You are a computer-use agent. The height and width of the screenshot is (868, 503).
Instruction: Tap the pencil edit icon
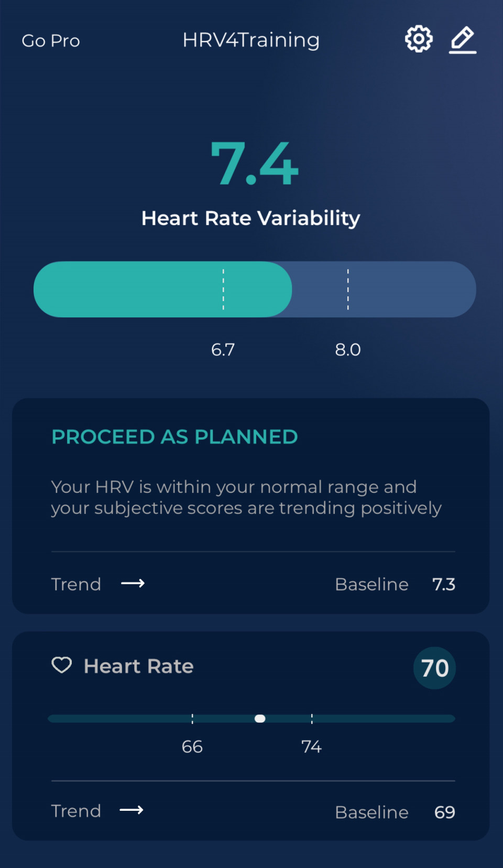[x=463, y=40]
